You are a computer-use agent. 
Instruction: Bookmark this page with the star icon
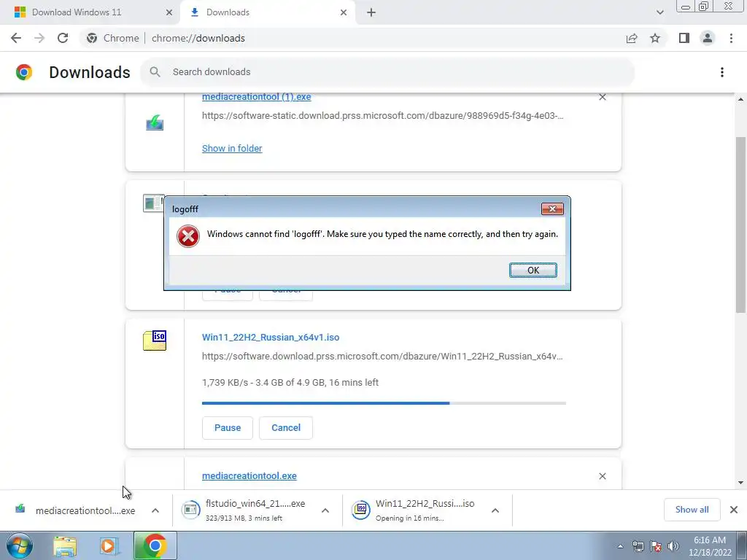coord(655,38)
